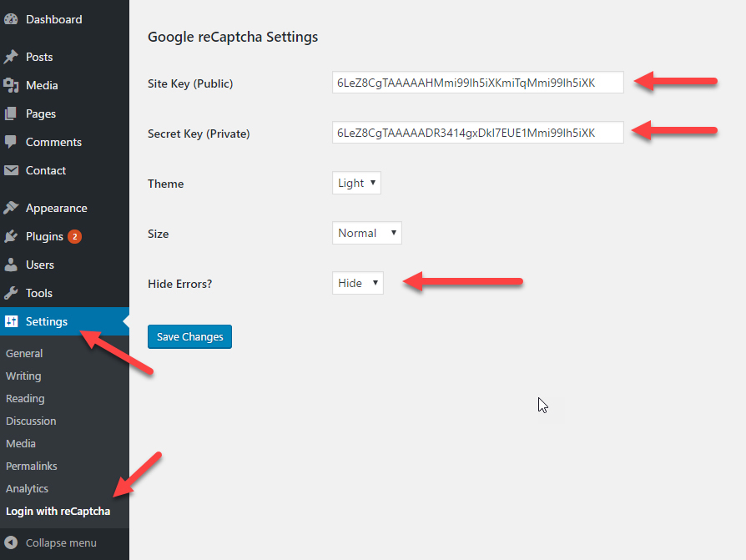Open the Settings menu item
746x560 pixels.
point(47,321)
